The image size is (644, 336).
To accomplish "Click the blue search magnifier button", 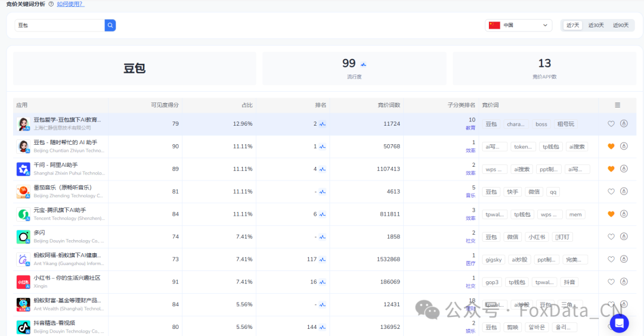I will click(x=110, y=25).
